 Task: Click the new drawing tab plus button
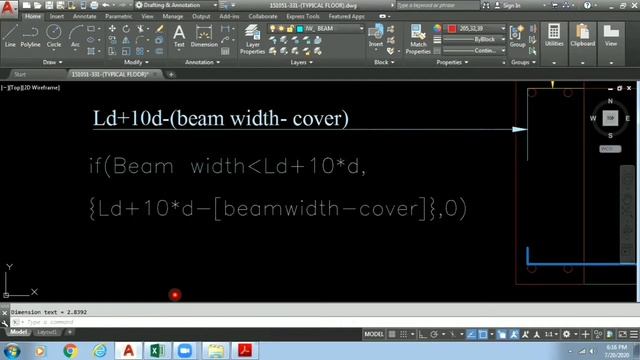171,74
